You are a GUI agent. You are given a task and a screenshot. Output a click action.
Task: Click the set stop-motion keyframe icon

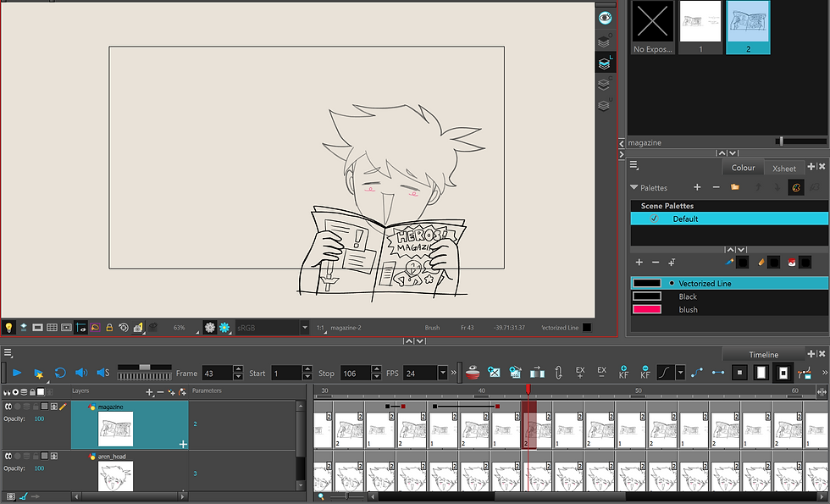(718, 373)
